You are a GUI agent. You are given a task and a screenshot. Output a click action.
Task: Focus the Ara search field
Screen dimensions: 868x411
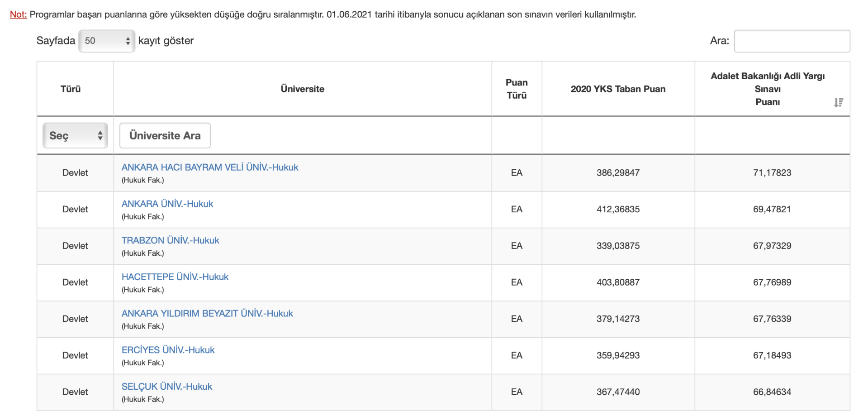coord(792,41)
